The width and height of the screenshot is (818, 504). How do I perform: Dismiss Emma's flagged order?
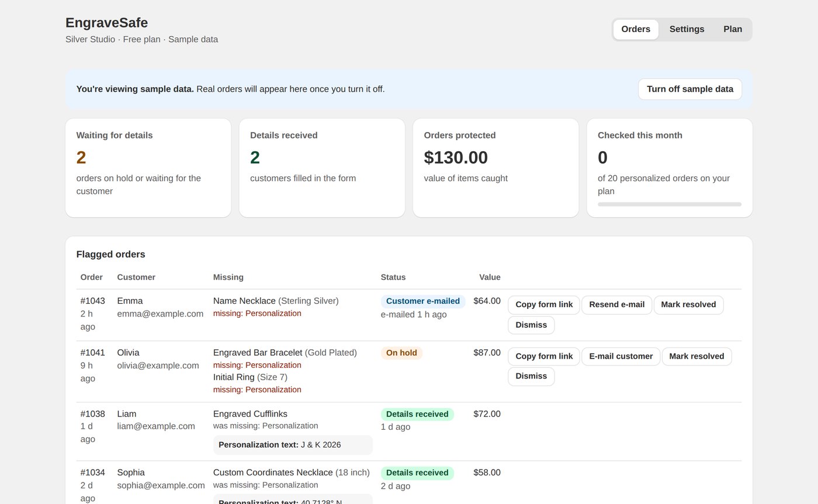[x=531, y=325]
